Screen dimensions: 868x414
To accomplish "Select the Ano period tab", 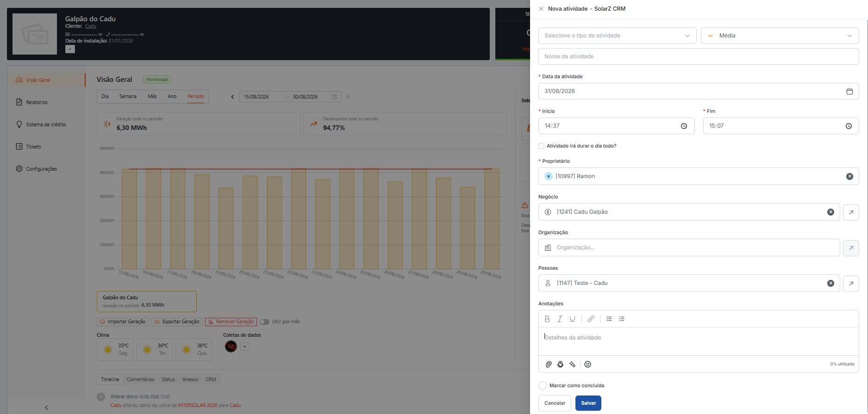I will (172, 96).
